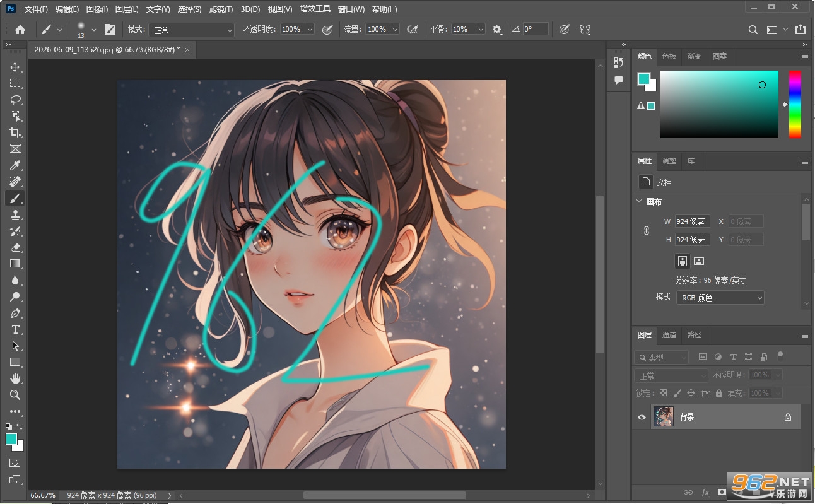Open the 滤镜(T) filter menu

click(221, 9)
